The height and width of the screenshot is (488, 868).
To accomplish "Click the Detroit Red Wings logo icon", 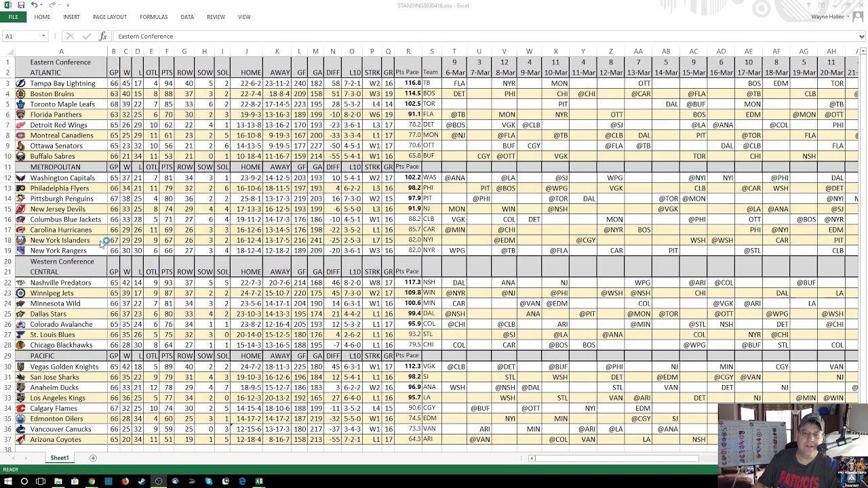I will pyautogui.click(x=21, y=125).
